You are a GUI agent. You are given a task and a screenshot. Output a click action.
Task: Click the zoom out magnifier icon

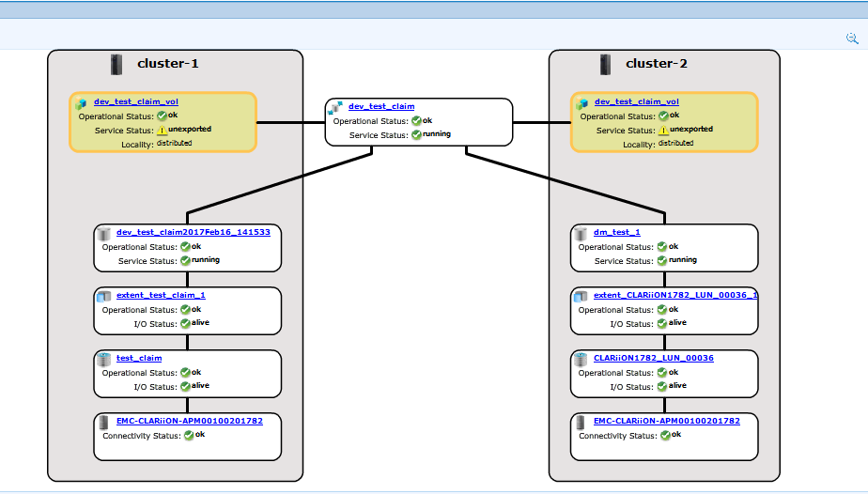coord(852,39)
